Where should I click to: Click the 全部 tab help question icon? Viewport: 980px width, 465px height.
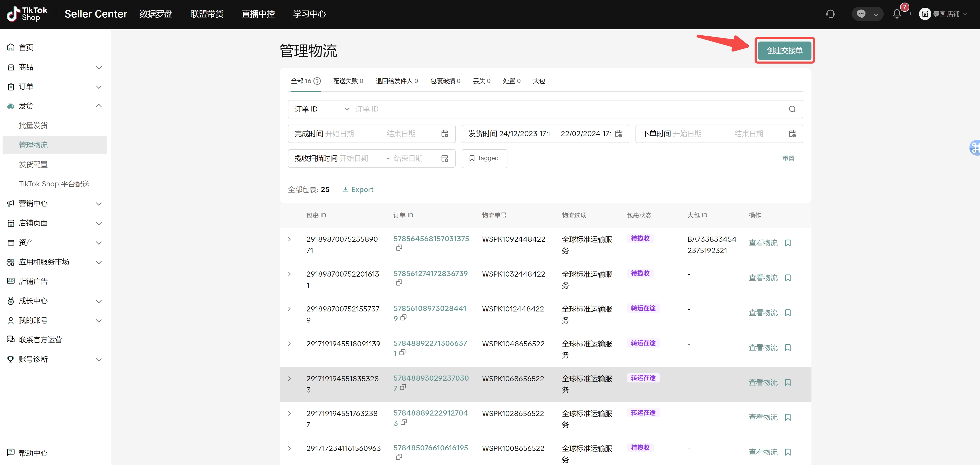coord(317,81)
